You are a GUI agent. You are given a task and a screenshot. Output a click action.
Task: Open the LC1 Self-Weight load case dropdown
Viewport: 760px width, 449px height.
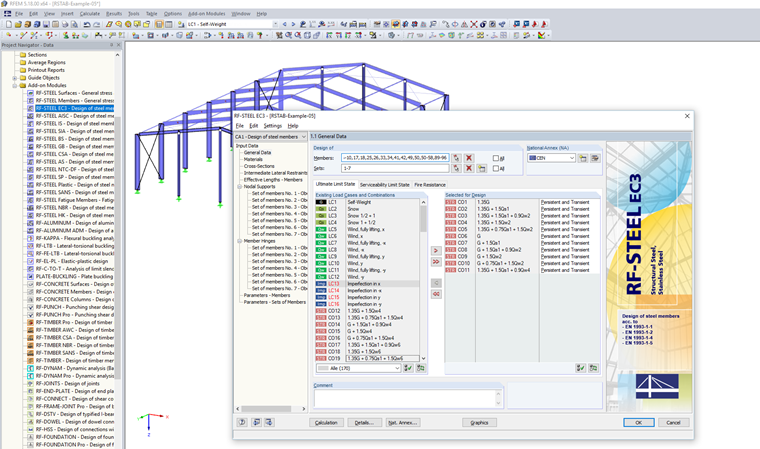coord(275,24)
